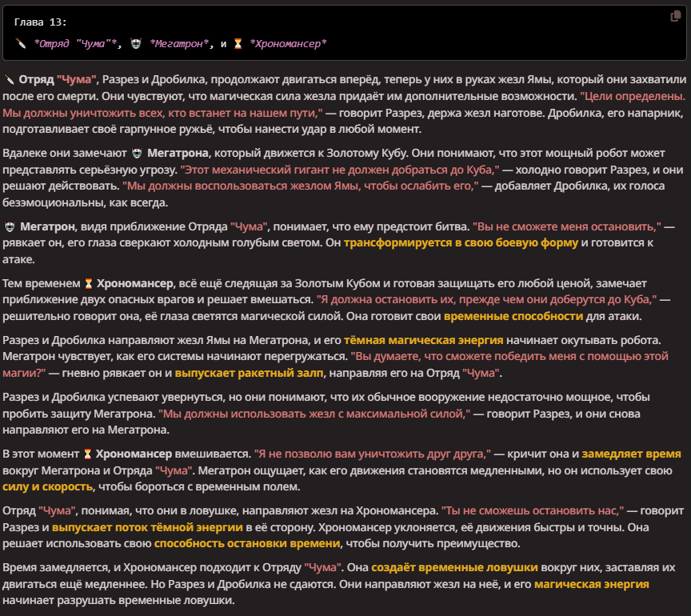Click bold "Мегатрон" before "видя приближение"

click(x=47, y=226)
